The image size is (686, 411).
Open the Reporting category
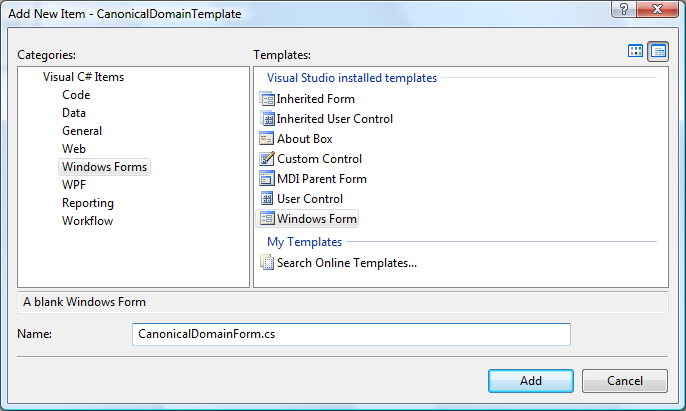tap(87, 203)
